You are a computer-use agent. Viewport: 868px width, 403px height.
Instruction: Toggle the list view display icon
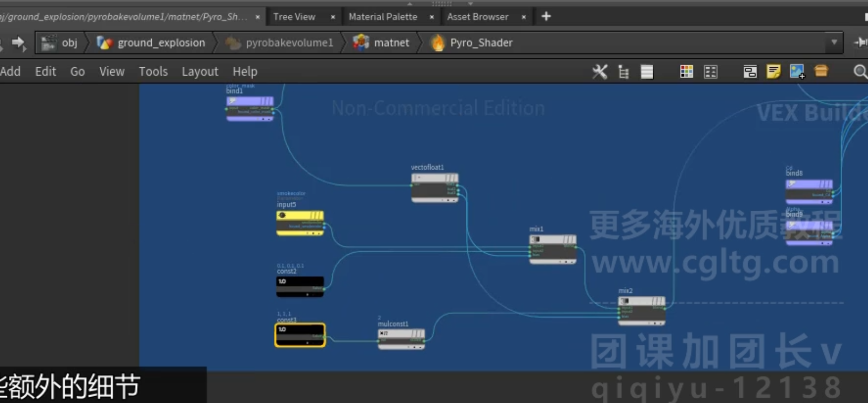(x=647, y=72)
